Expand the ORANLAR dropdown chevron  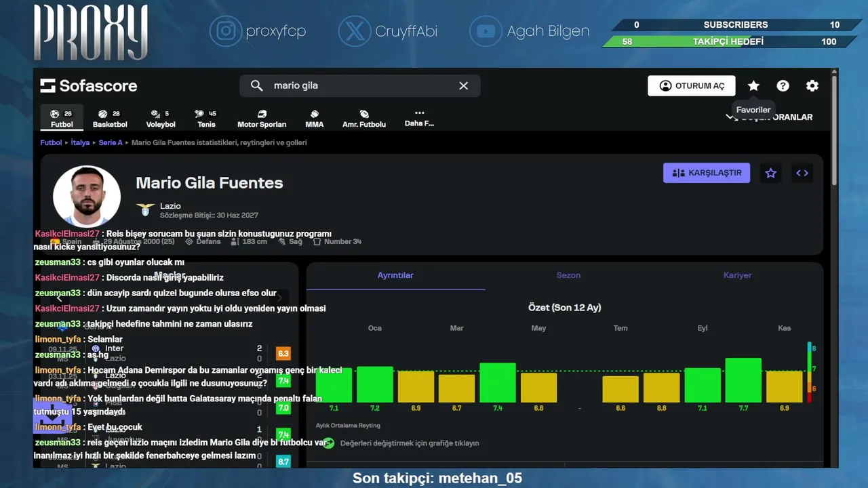coord(731,117)
